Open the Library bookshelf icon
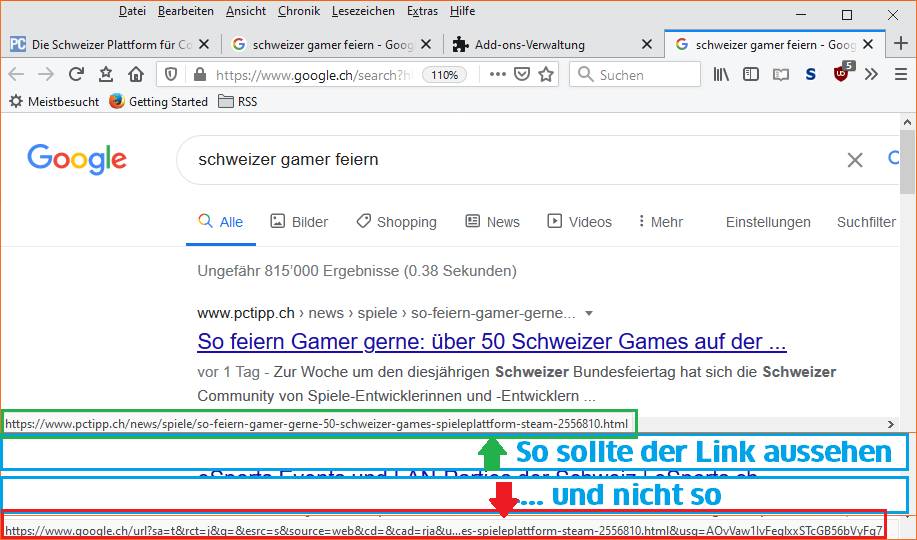This screenshot has height=540, width=917. coord(721,74)
